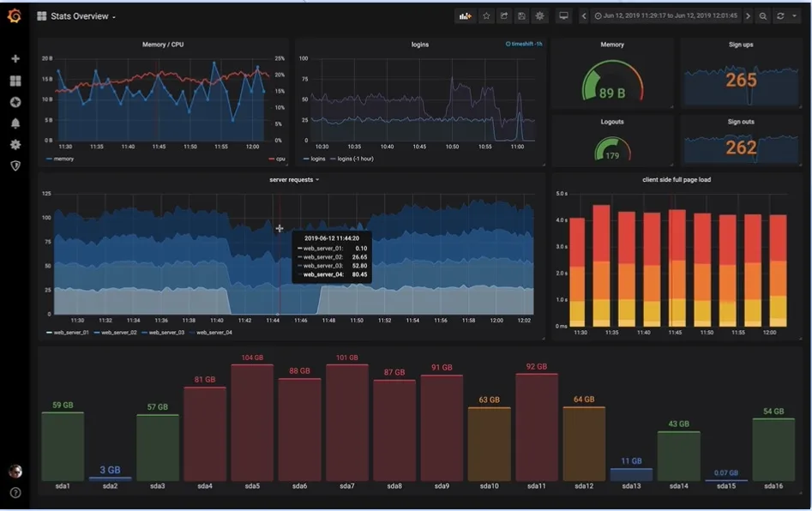Save the dashboard with the floppy disk icon
Screen dimensions: 812x511
pos(521,16)
